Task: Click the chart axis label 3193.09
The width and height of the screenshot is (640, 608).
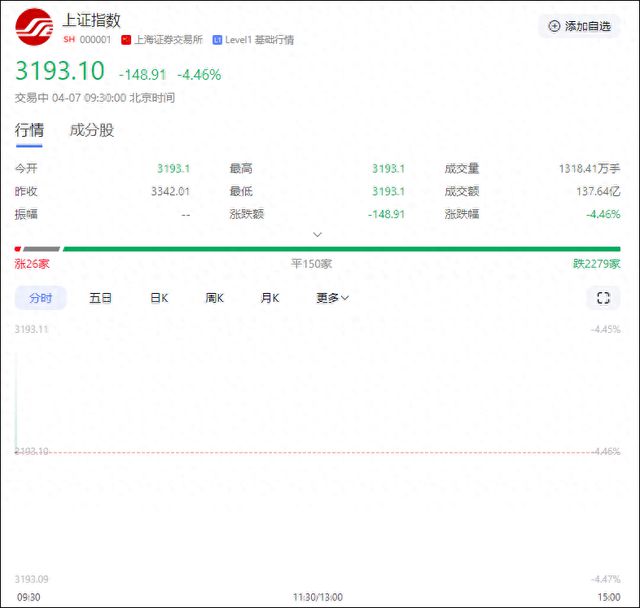Action: [31, 579]
